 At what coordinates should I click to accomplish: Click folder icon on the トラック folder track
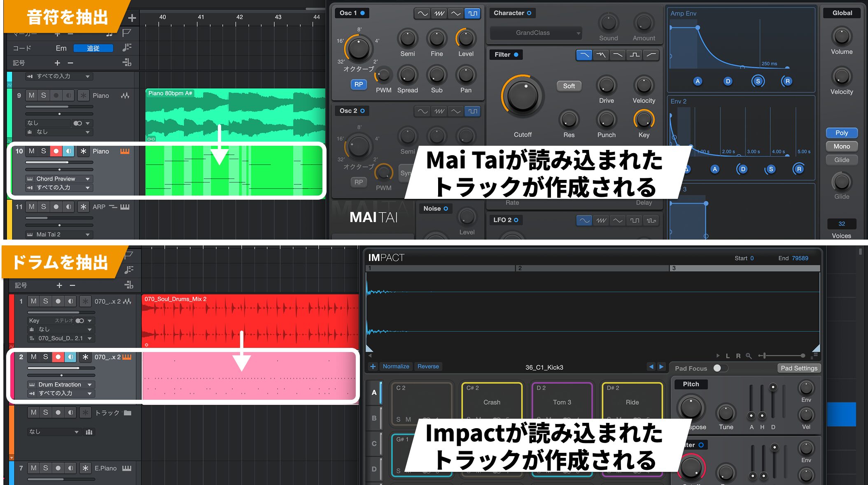128,413
